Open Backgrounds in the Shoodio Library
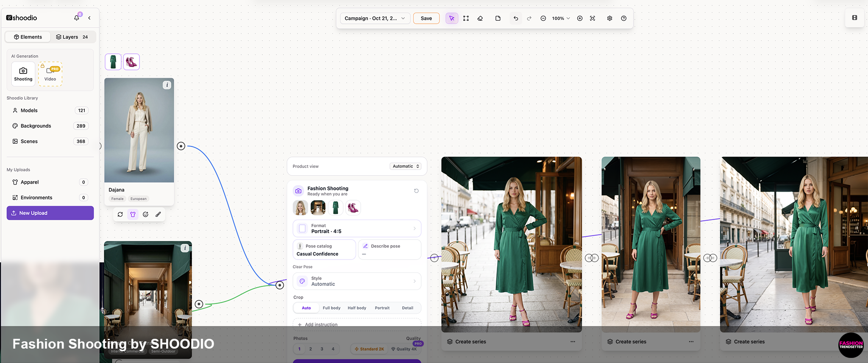 pyautogui.click(x=50, y=126)
